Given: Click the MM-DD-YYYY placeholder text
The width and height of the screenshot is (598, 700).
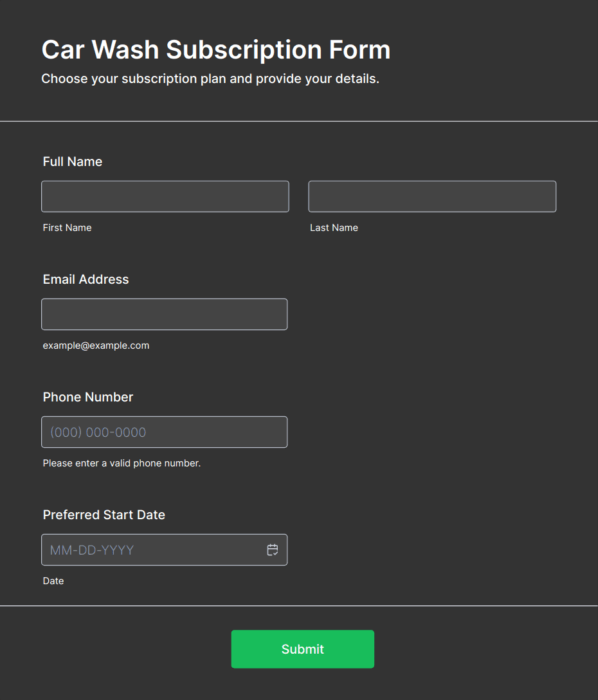Looking at the screenshot, I should [x=92, y=550].
